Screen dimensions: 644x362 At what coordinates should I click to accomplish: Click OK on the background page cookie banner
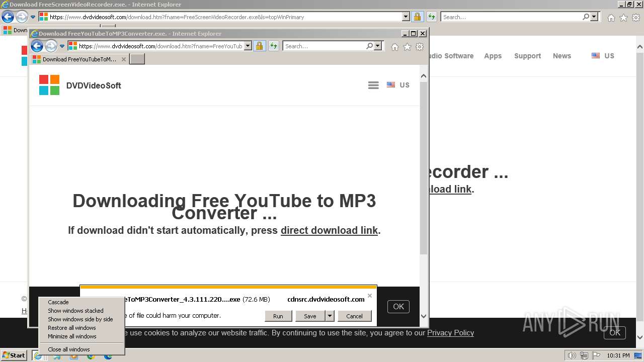[x=615, y=332]
